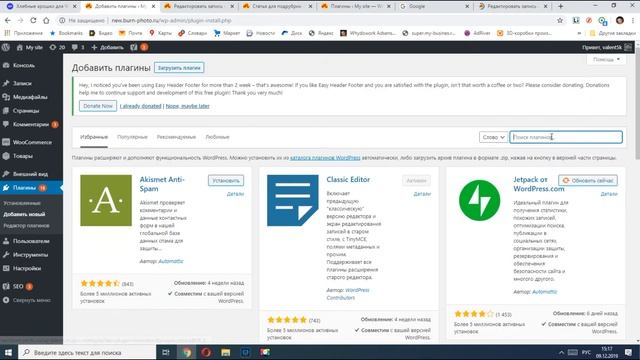
Task: Open Добавить новый submenu item
Action: [x=24, y=214]
